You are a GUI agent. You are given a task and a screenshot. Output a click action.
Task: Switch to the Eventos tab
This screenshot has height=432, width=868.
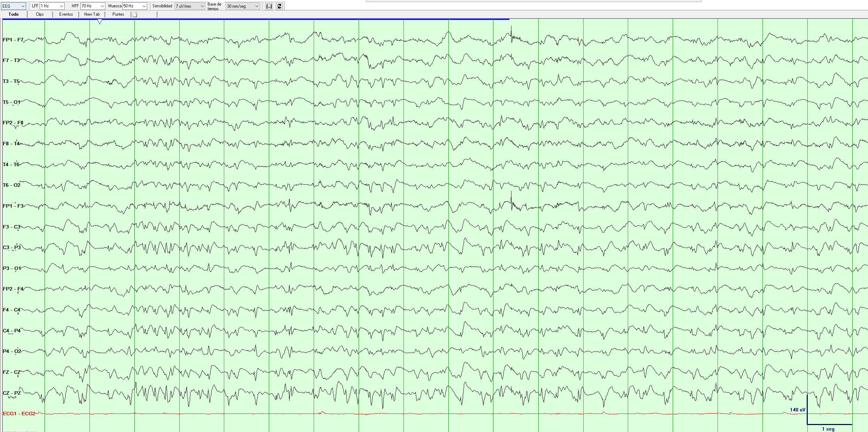tap(66, 14)
